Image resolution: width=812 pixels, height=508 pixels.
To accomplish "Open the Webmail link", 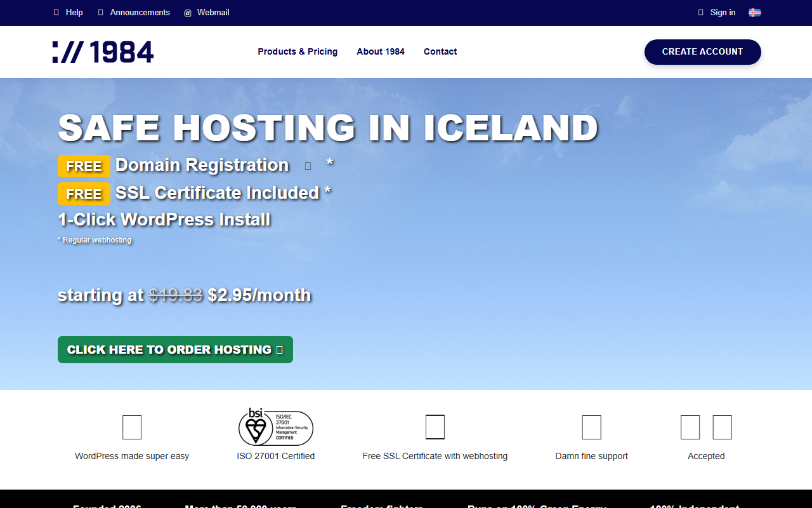I will [x=213, y=12].
